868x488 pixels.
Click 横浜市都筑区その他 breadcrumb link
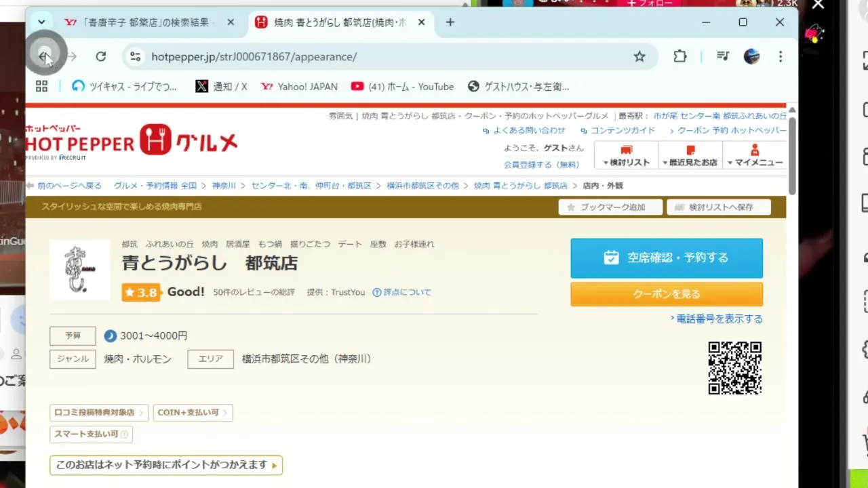(x=422, y=185)
